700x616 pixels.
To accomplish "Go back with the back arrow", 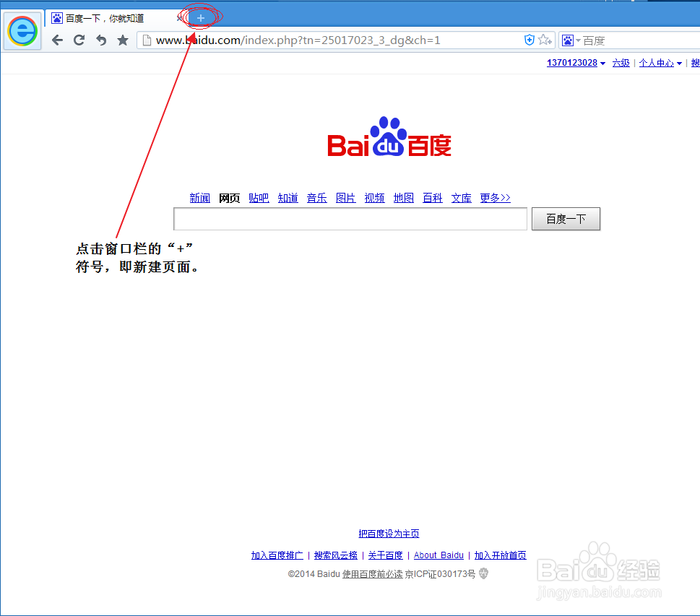I will click(57, 40).
